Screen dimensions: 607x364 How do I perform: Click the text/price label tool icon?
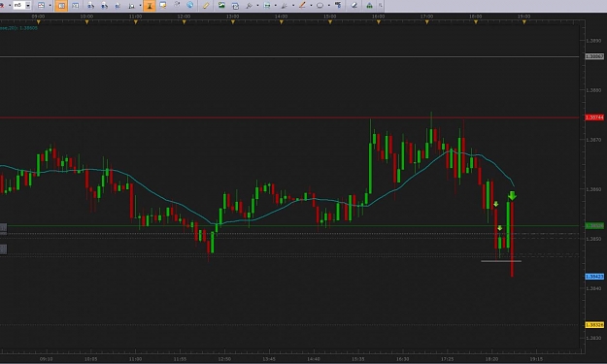click(338, 5)
